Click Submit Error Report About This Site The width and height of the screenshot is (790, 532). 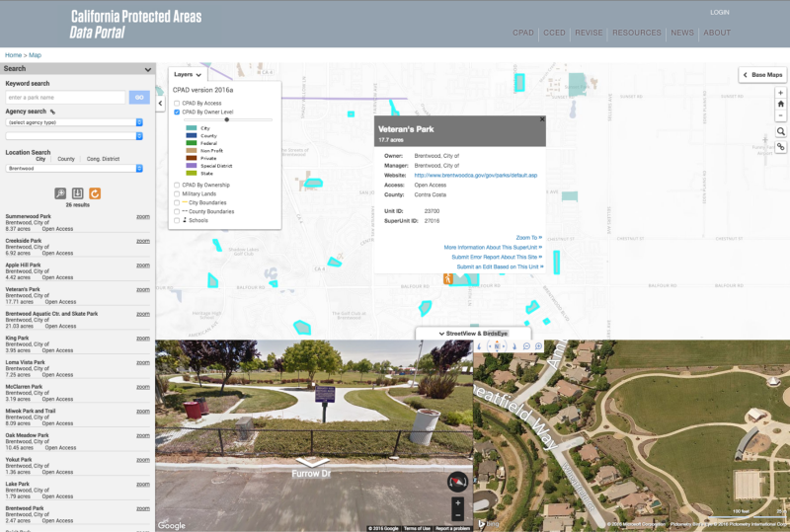click(x=497, y=257)
